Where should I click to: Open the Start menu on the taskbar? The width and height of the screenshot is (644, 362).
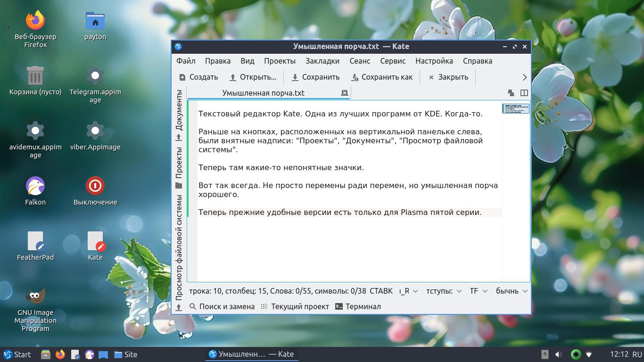(x=17, y=354)
